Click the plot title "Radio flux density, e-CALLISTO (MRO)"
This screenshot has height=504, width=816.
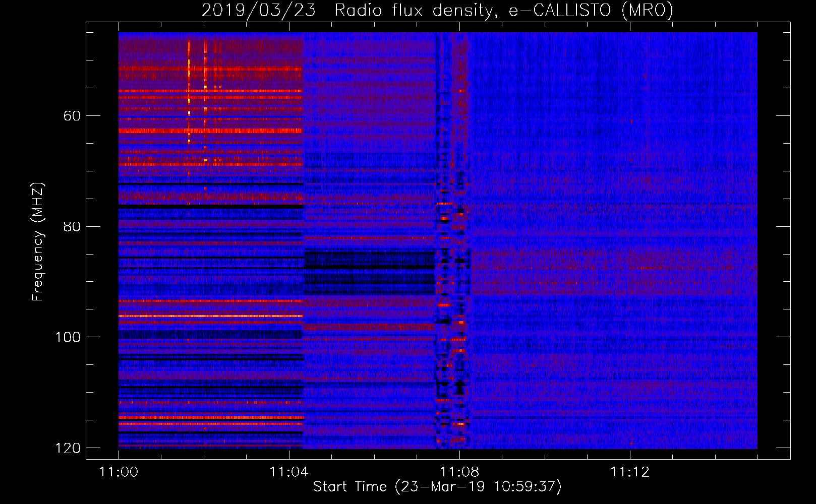(x=504, y=10)
